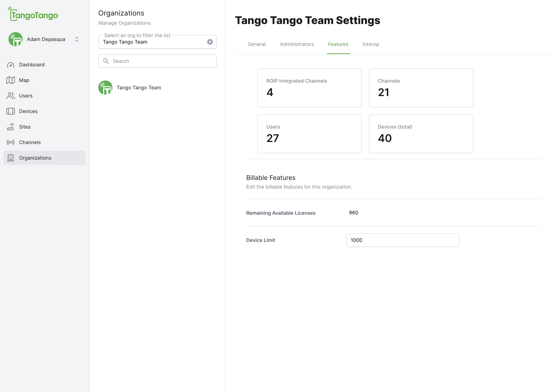Click the Dashboard gauge icon

click(10, 65)
